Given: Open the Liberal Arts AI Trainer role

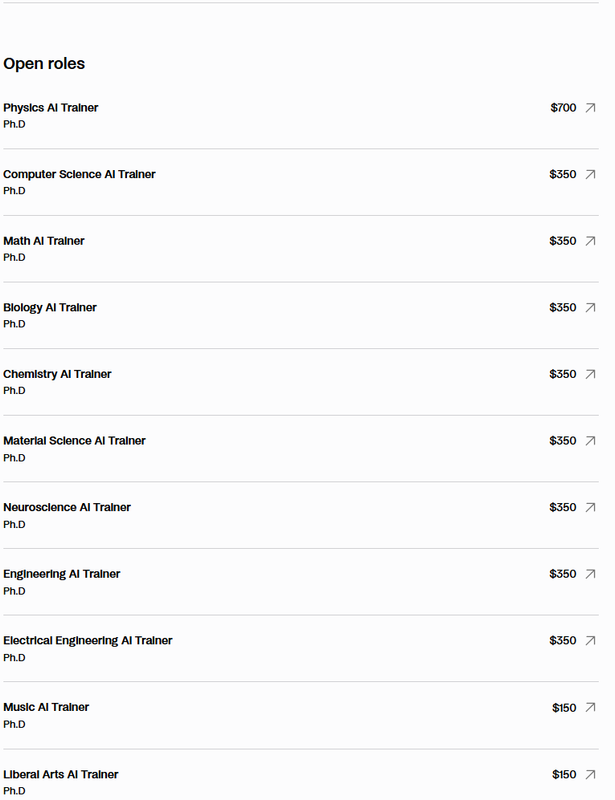Looking at the screenshot, I should pyautogui.click(x=61, y=775).
